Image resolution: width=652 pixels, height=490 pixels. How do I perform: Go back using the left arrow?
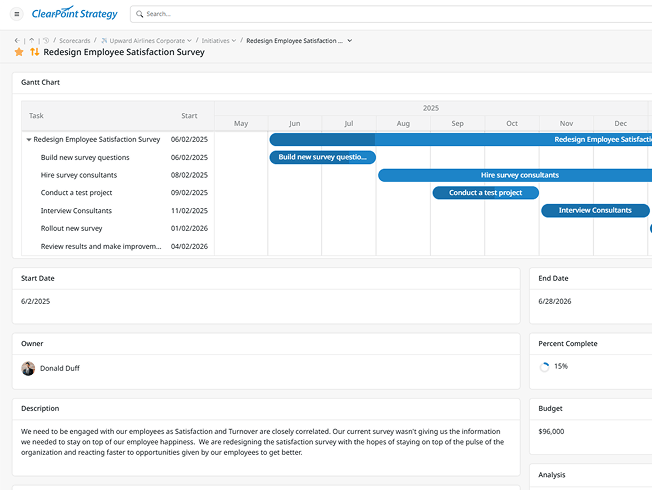pyautogui.click(x=17, y=40)
